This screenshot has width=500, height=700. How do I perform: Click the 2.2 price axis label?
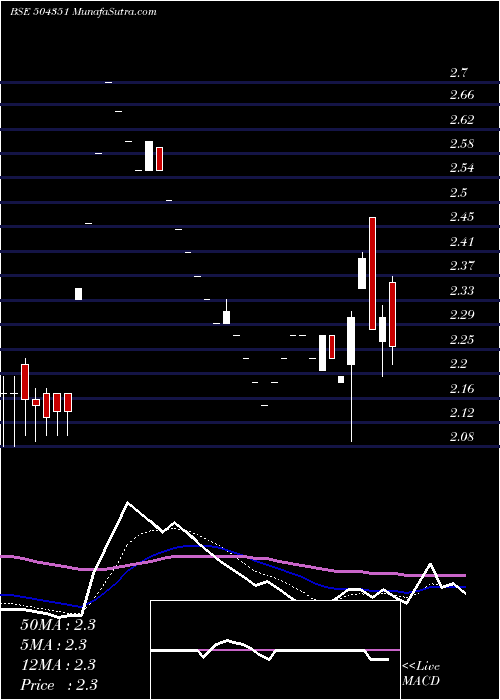[x=458, y=364]
